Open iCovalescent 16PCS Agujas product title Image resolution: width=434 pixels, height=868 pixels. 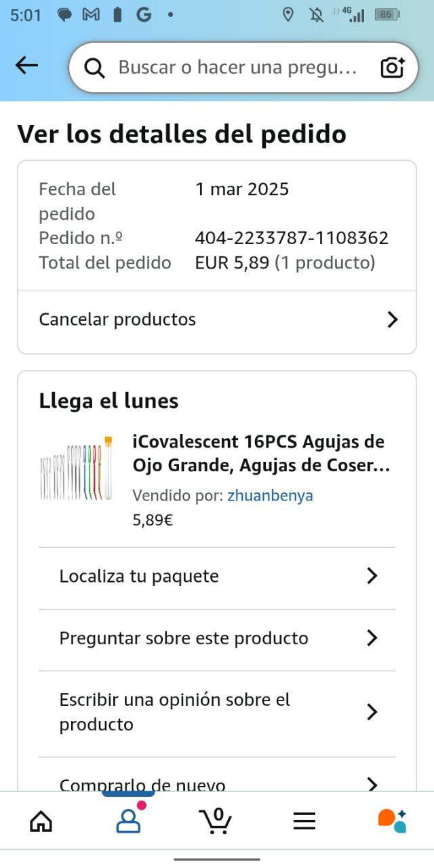coord(261,454)
